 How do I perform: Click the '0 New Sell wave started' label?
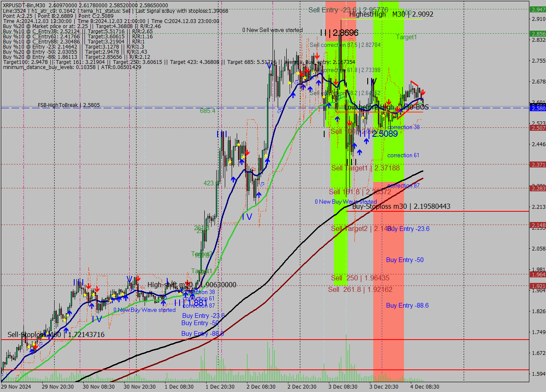coord(273,30)
